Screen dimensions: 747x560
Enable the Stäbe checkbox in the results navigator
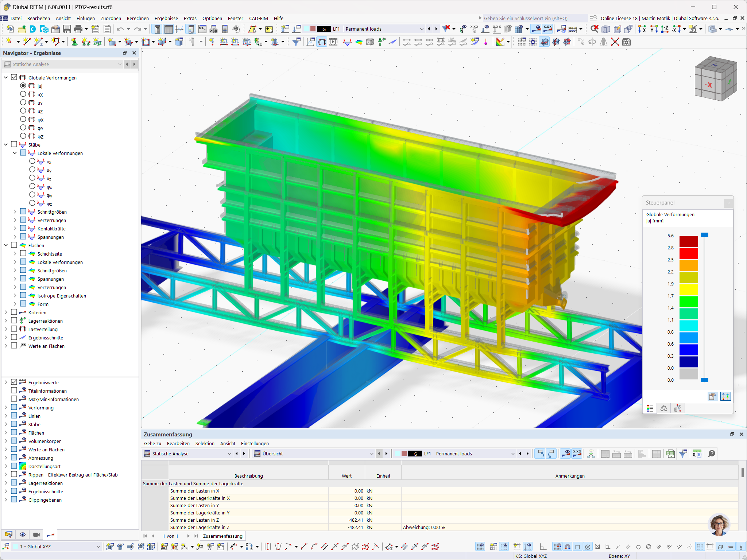pyautogui.click(x=15, y=144)
